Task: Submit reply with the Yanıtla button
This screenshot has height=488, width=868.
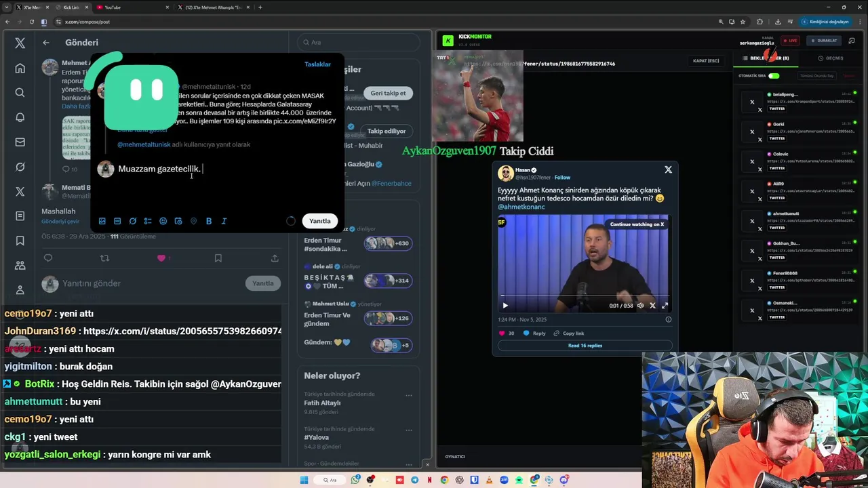Action: (x=320, y=221)
